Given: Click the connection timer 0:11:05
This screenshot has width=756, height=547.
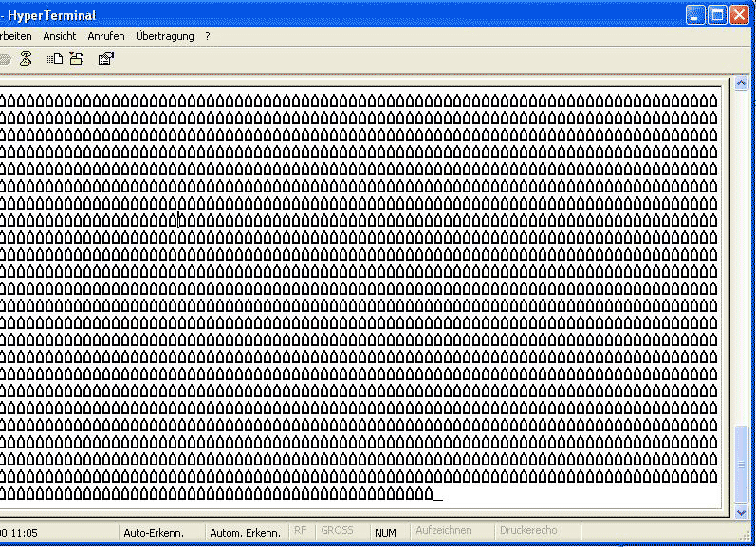Looking at the screenshot, I should [x=19, y=533].
